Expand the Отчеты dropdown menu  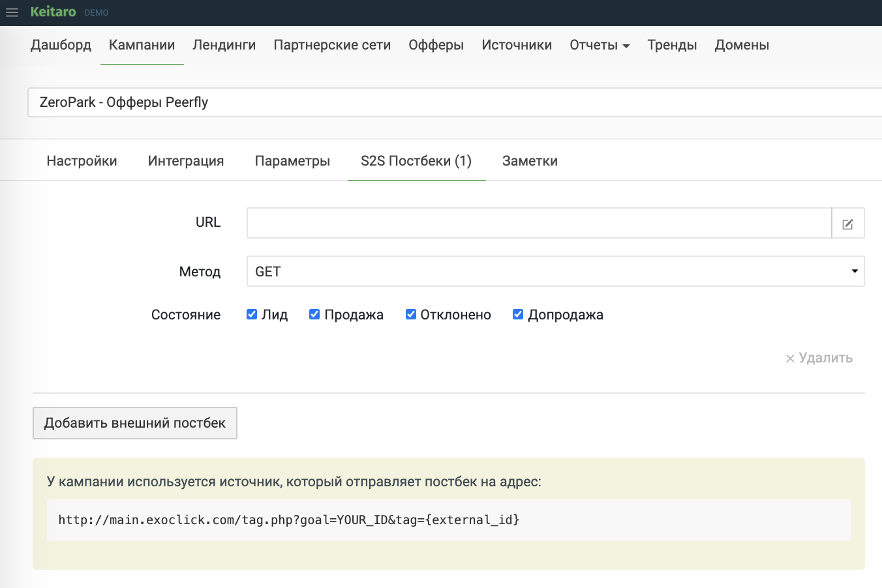click(x=600, y=45)
